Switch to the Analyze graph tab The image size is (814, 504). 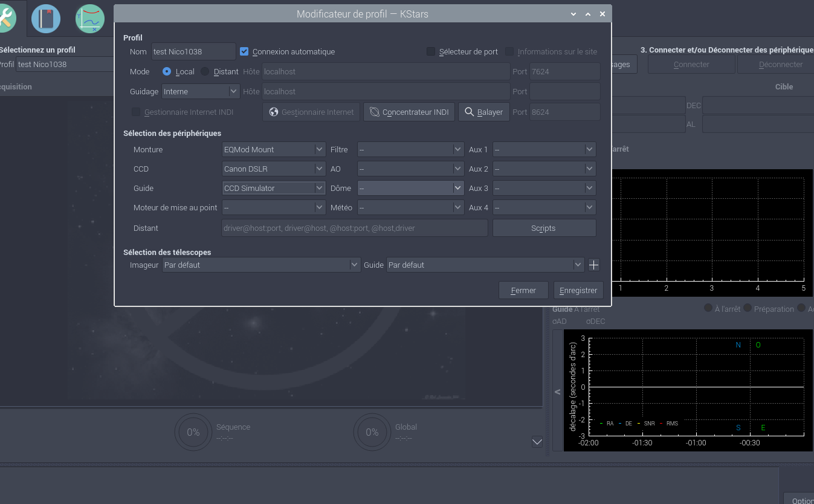(90, 19)
